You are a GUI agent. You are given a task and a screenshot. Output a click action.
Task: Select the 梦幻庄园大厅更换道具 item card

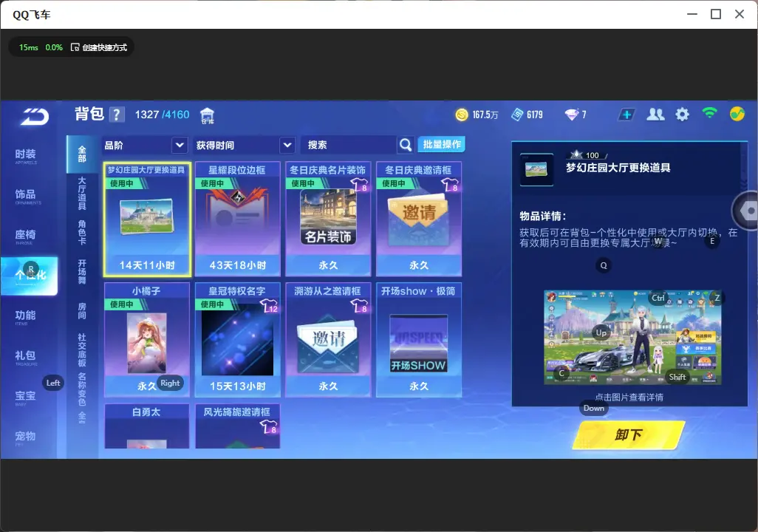pos(148,219)
